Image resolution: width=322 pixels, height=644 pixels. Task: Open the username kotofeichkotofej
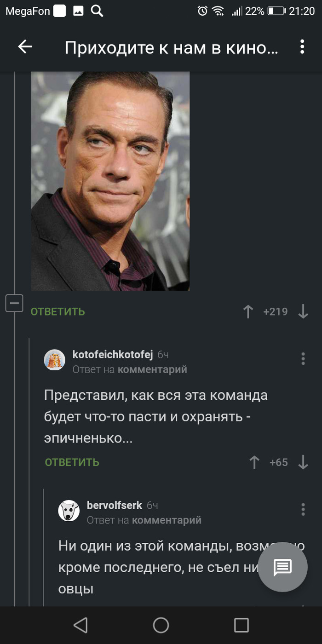click(x=113, y=354)
